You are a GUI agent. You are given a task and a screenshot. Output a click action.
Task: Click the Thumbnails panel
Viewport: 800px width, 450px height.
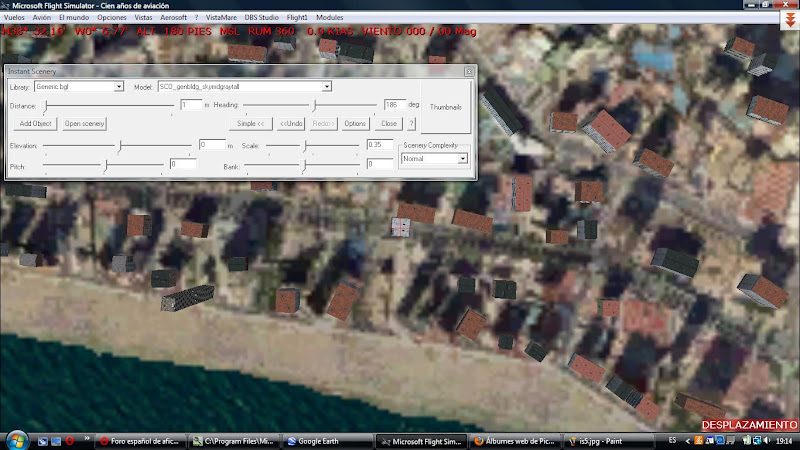pyautogui.click(x=445, y=107)
